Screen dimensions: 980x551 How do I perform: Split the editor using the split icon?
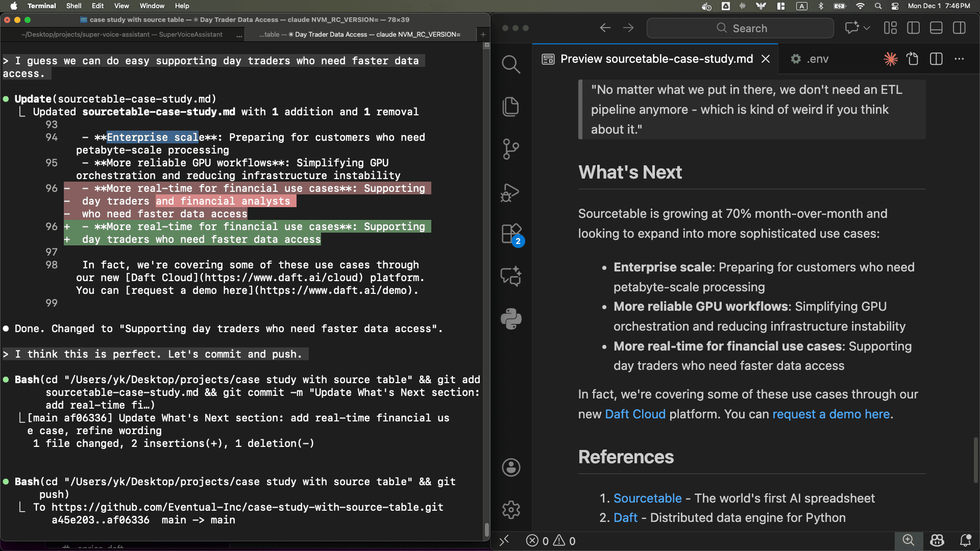point(937,59)
